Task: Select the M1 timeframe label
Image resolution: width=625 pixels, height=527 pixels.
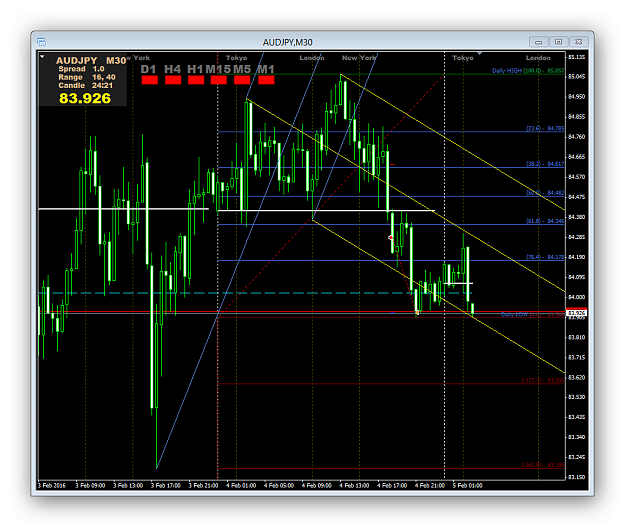Action: pos(266,69)
